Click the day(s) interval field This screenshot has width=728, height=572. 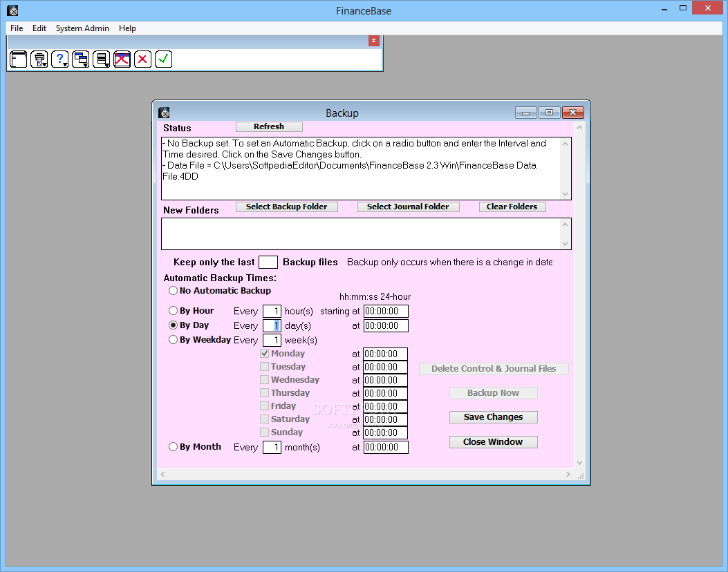pos(272,325)
